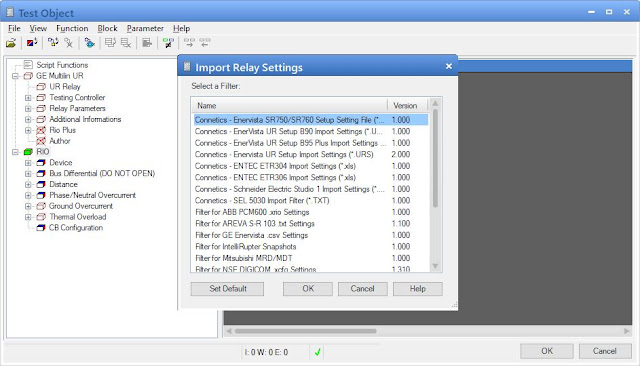The image size is (640, 366).
Task: Sort filters by the Version column header
Action: (407, 106)
